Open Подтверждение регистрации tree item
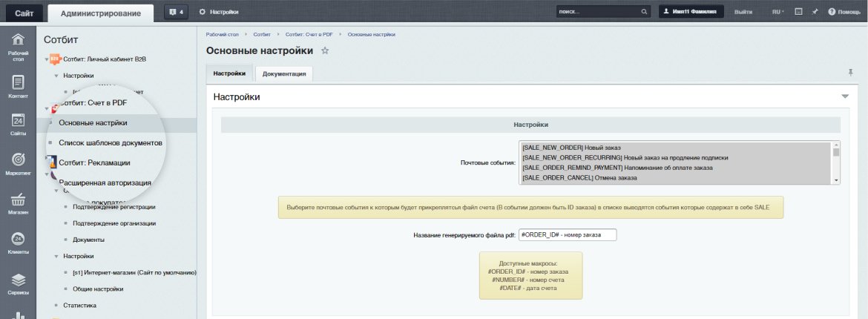 click(x=114, y=207)
